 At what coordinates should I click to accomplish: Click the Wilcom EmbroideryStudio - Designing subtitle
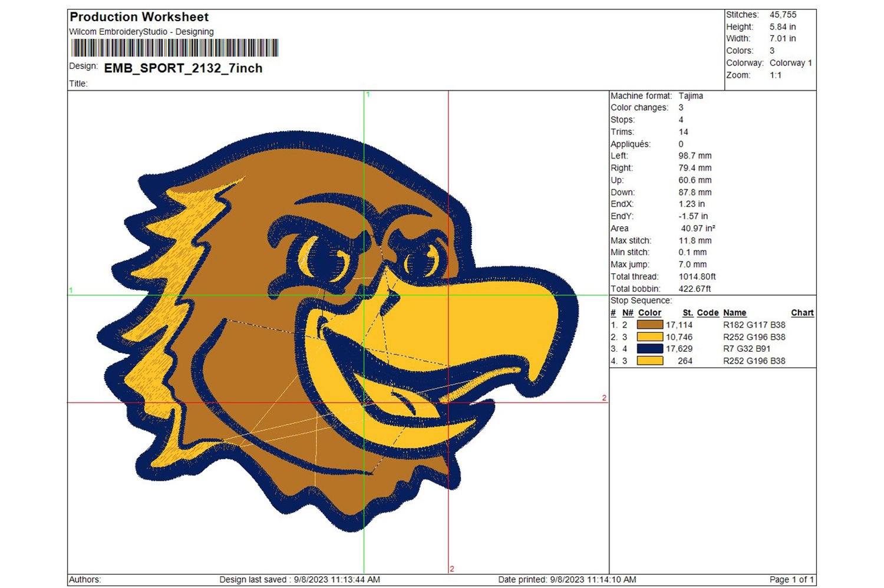click(141, 32)
